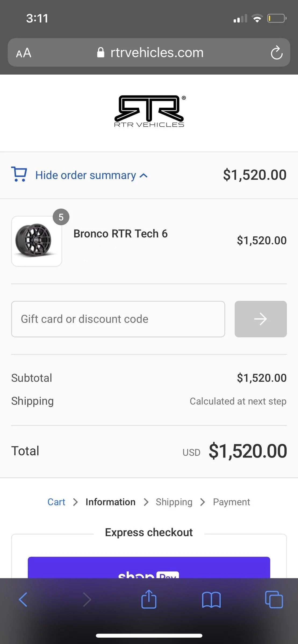298x644 pixels.
Task: Focus the Gift card or discount code field
Action: coord(118,319)
